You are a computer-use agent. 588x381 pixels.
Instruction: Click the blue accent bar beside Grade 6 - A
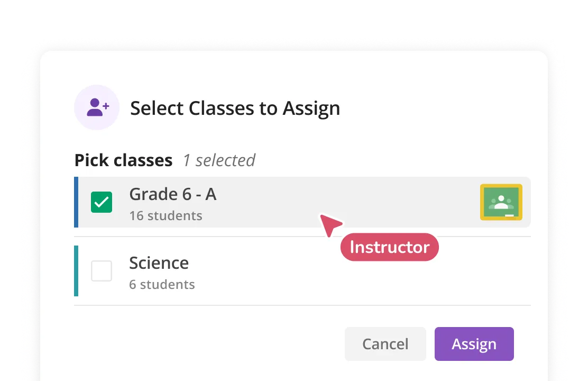coord(76,202)
